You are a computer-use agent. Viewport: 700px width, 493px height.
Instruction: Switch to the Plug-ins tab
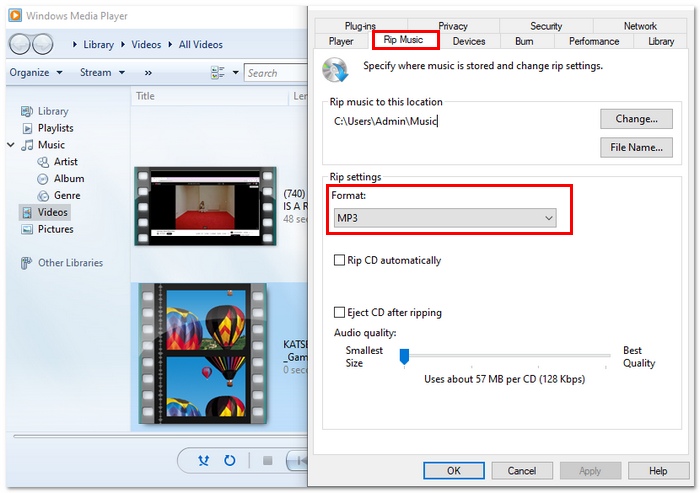tap(360, 26)
